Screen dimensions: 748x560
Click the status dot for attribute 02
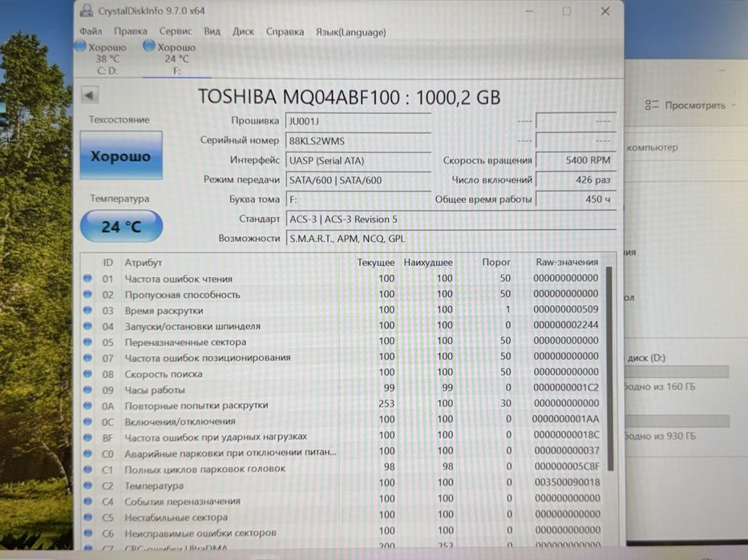pyautogui.click(x=87, y=294)
